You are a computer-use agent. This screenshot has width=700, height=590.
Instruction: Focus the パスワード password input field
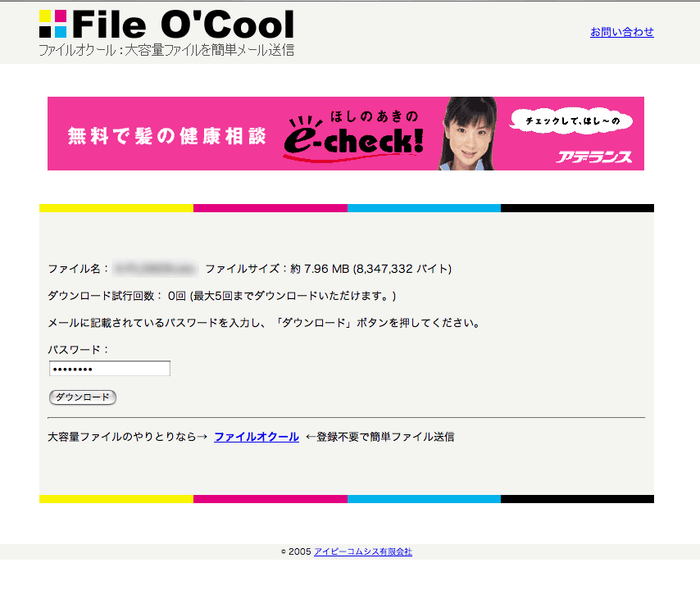coord(110,369)
